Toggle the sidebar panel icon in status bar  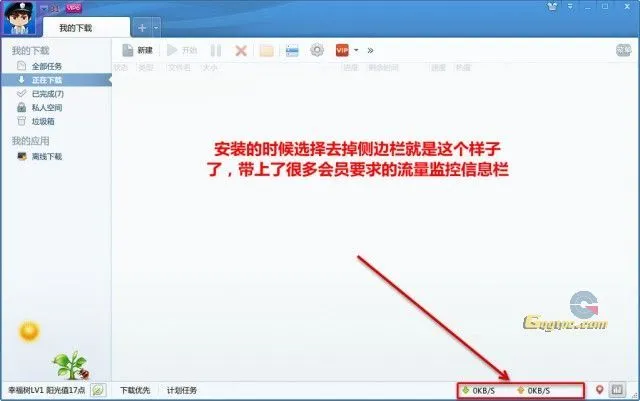pyautogui.click(x=617, y=390)
